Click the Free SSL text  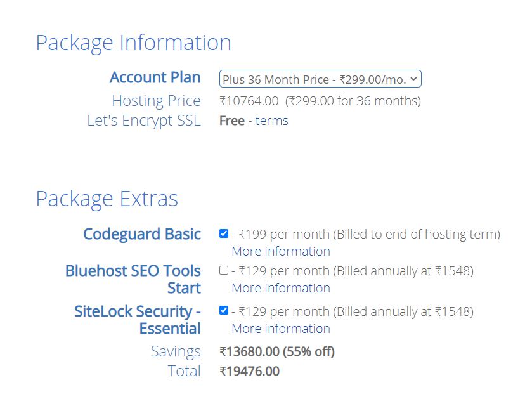pyautogui.click(x=231, y=121)
